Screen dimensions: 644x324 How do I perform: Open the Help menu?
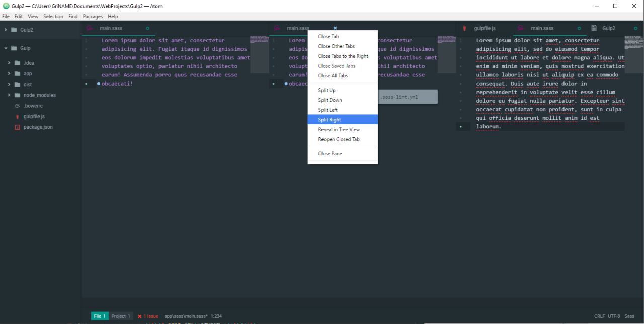(x=113, y=17)
